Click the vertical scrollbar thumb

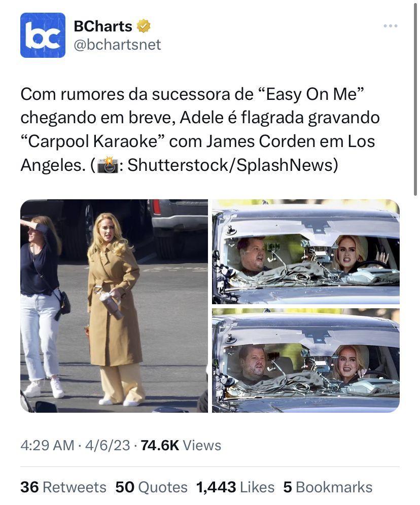(x=415, y=98)
